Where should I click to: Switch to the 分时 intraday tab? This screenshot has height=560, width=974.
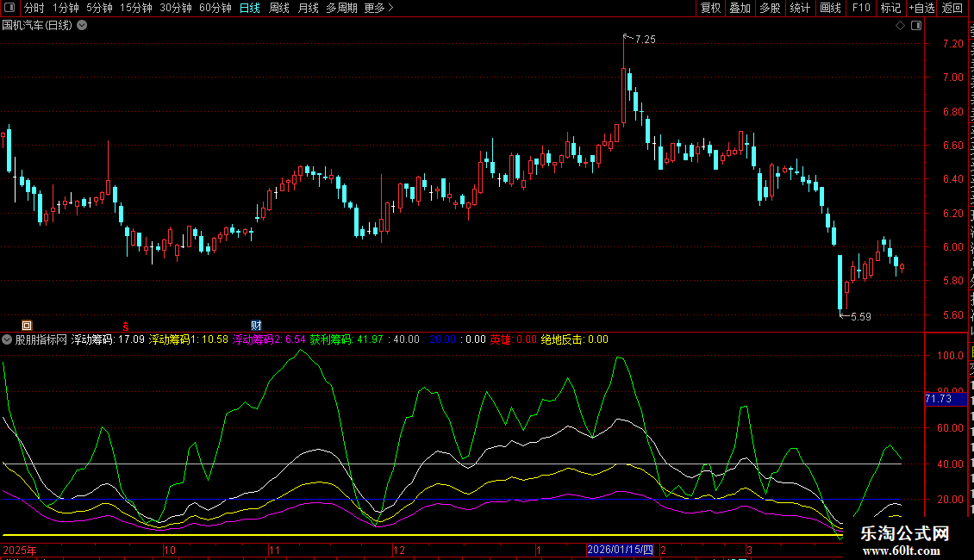coord(34,8)
